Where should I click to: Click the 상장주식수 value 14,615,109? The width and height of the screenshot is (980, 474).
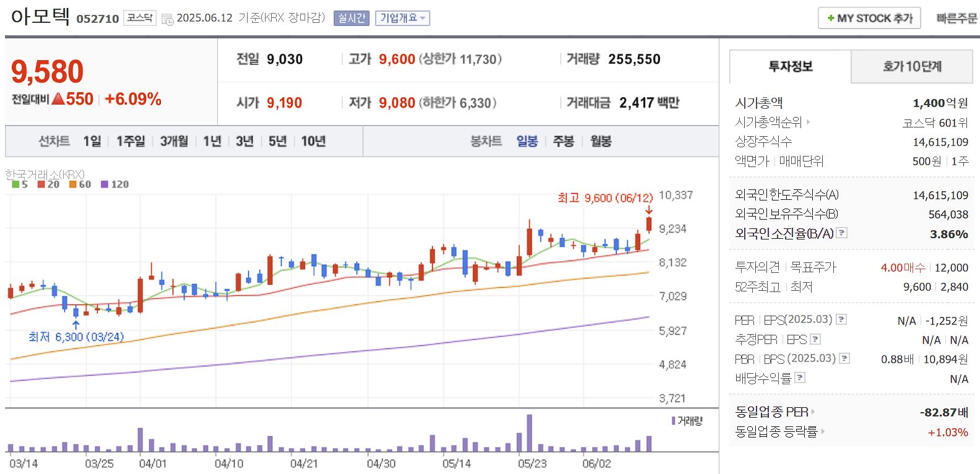pyautogui.click(x=940, y=142)
